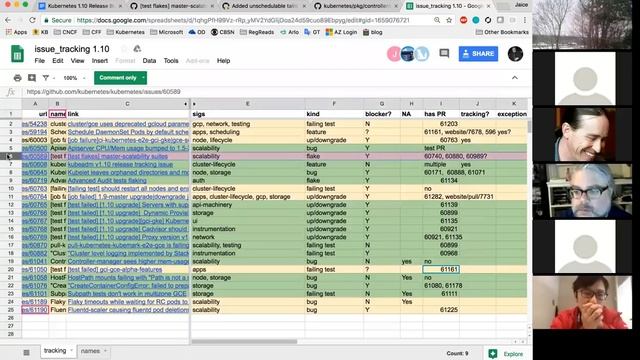Screen dimensions: 640x360
Task: Bookmark this page with the star icon
Action: coord(449,20)
